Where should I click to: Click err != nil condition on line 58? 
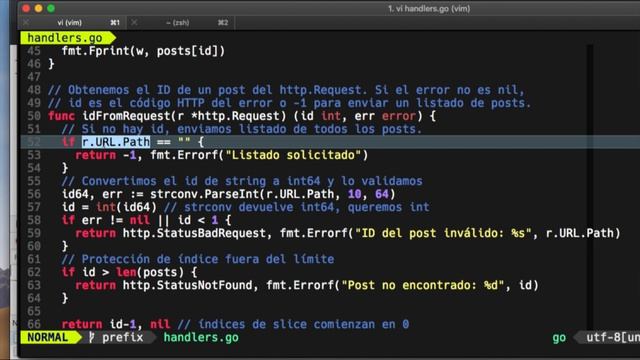pyautogui.click(x=116, y=220)
